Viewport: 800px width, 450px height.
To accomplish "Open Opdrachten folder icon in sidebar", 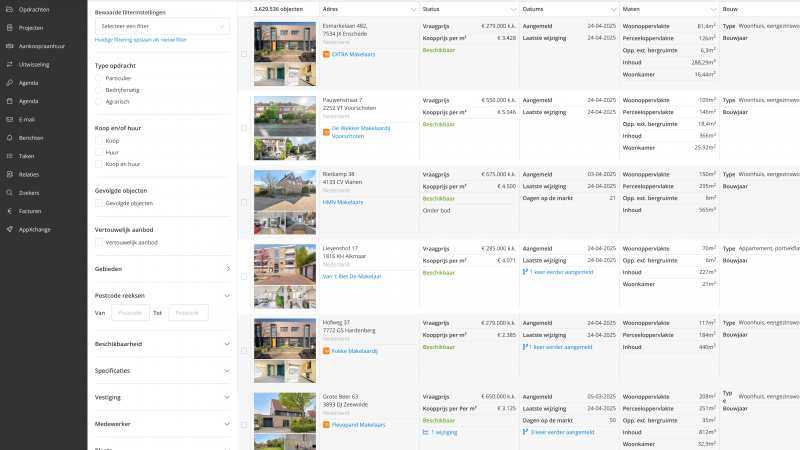I will click(x=9, y=9).
